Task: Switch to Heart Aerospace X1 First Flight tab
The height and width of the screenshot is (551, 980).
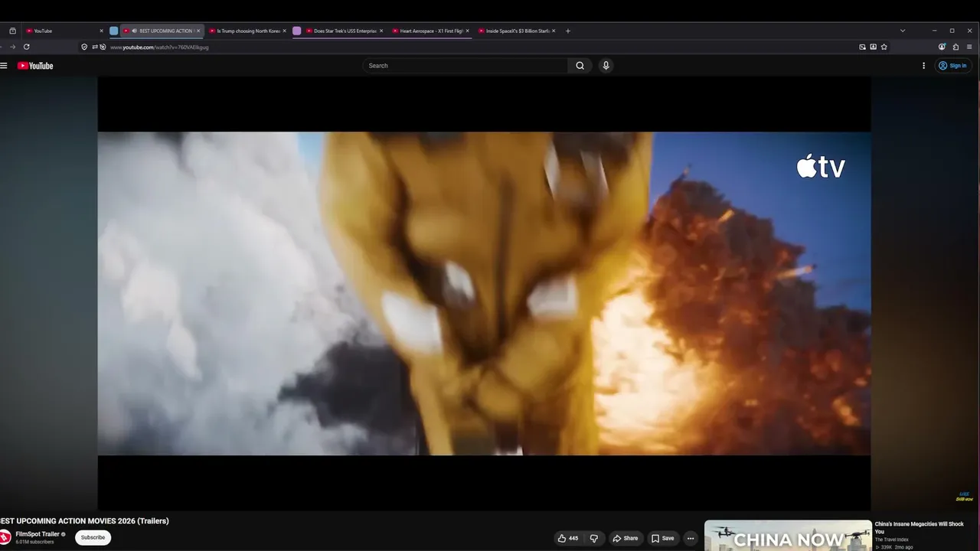Action: [430, 31]
